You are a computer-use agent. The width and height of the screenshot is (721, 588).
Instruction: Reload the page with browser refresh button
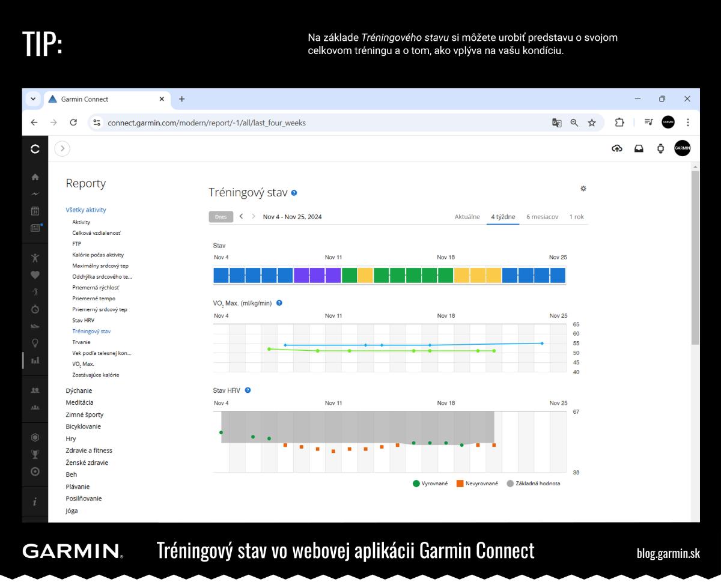tap(73, 123)
